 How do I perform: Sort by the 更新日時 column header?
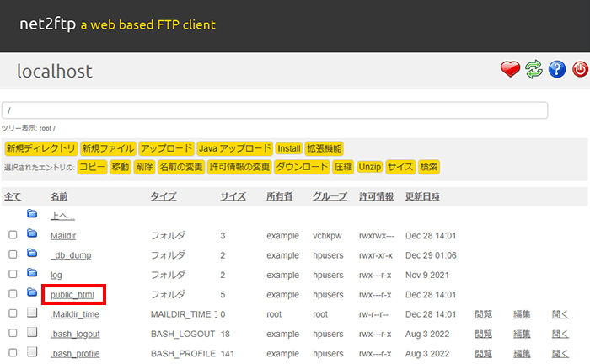(422, 196)
